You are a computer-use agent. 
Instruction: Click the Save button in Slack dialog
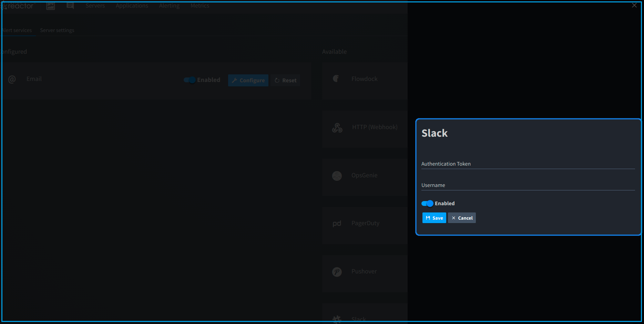tap(434, 218)
